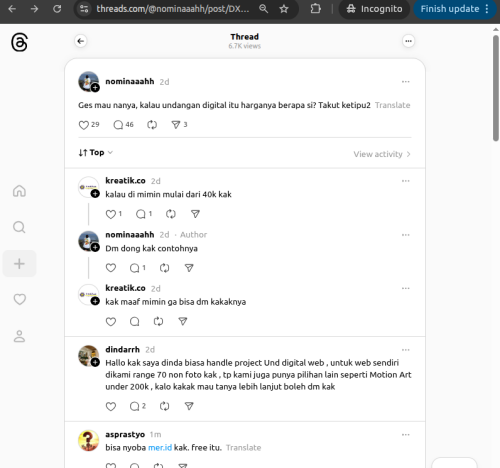View site information icon in address bar
The height and width of the screenshot is (468, 500).
pos(84,9)
